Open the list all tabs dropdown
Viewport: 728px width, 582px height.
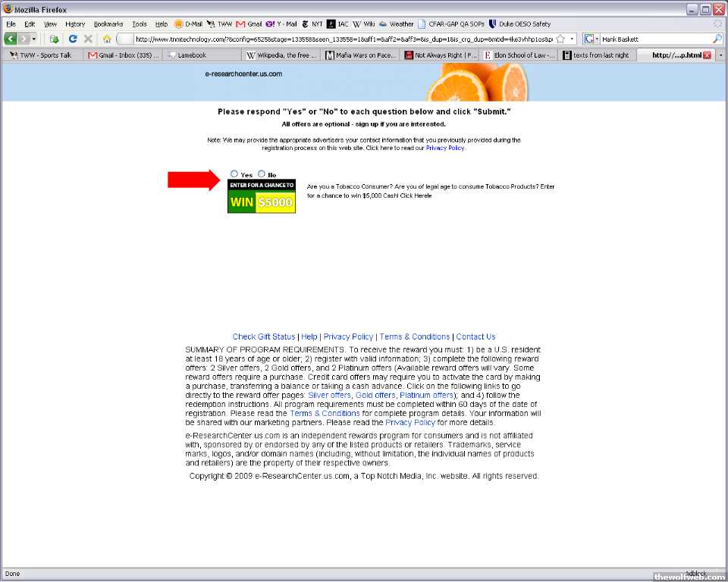click(720, 55)
